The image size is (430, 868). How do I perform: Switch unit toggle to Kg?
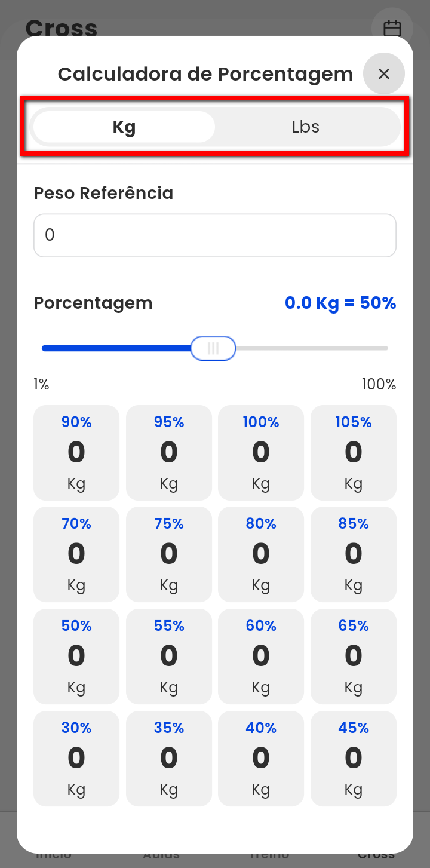click(x=124, y=127)
